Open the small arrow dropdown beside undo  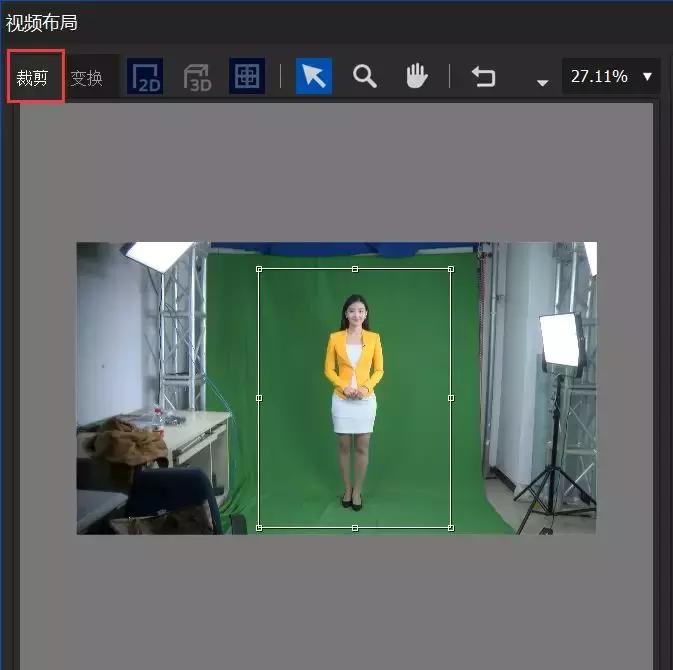[x=543, y=82]
